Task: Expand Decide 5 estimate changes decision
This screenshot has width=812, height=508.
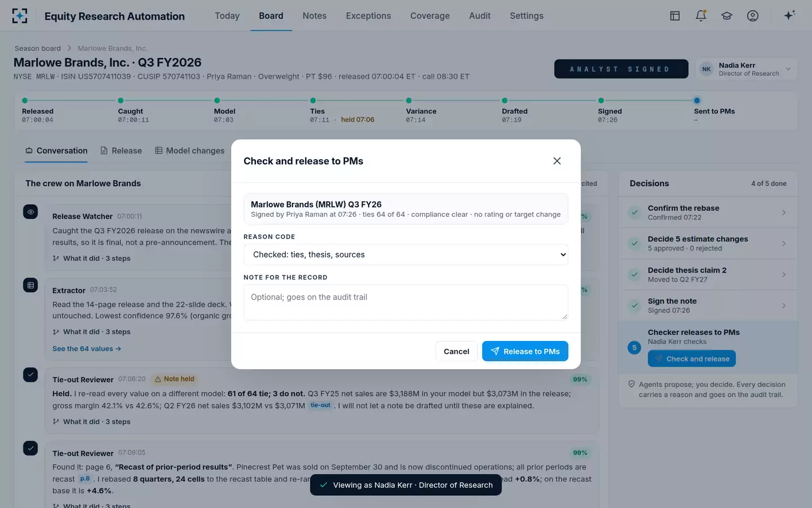Action: [x=708, y=243]
